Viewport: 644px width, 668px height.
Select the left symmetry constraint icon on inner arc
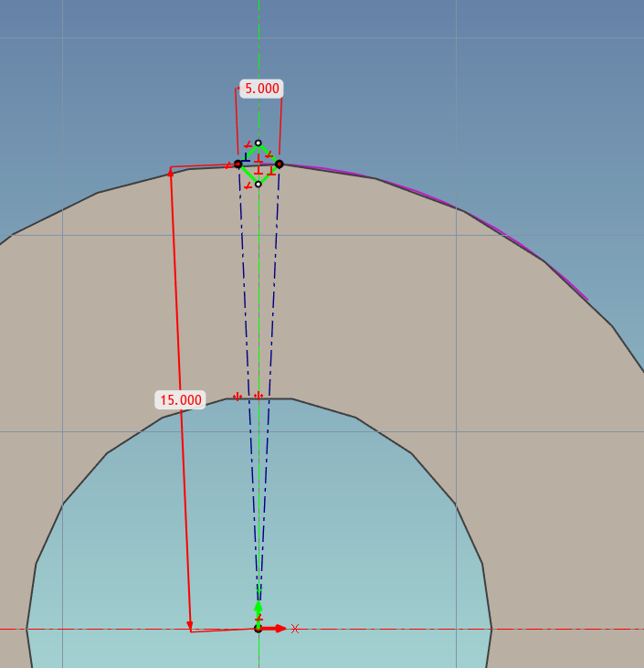[x=238, y=397]
